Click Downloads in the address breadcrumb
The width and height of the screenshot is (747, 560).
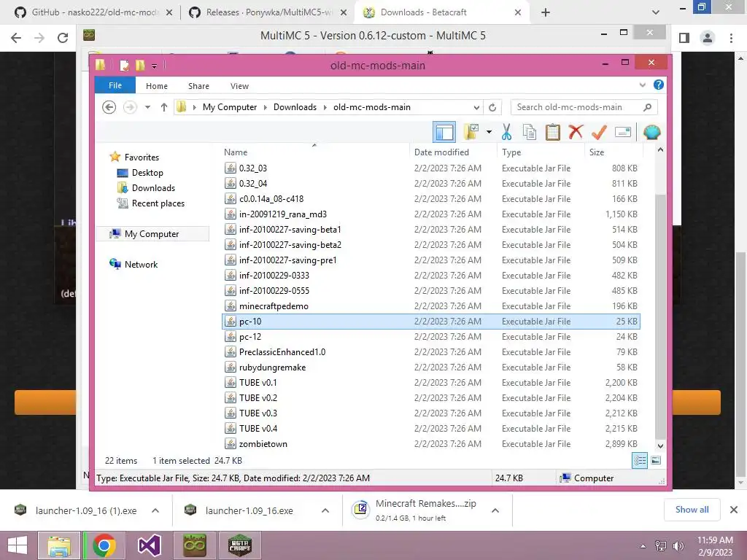click(295, 107)
